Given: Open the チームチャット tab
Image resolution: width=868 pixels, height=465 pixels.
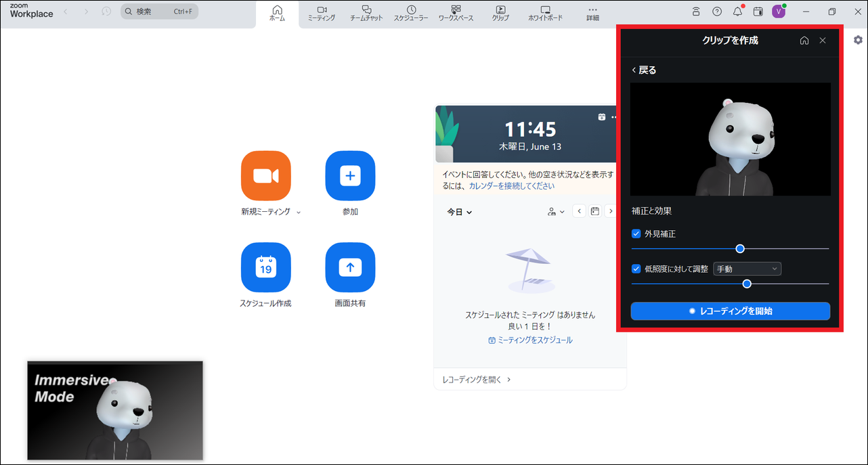Looking at the screenshot, I should pyautogui.click(x=366, y=14).
